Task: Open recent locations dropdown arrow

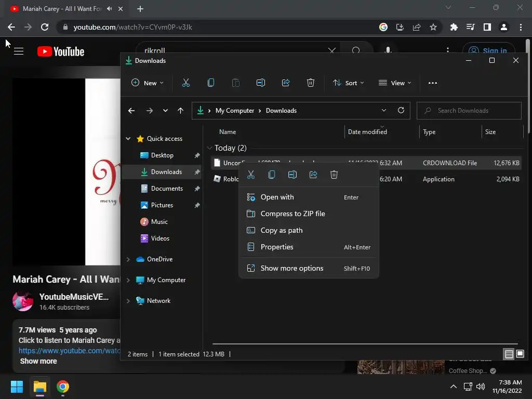Action: 165,111
